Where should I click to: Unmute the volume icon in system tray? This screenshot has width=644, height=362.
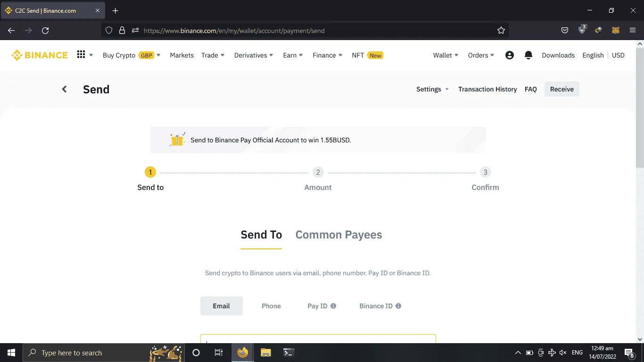(563, 353)
